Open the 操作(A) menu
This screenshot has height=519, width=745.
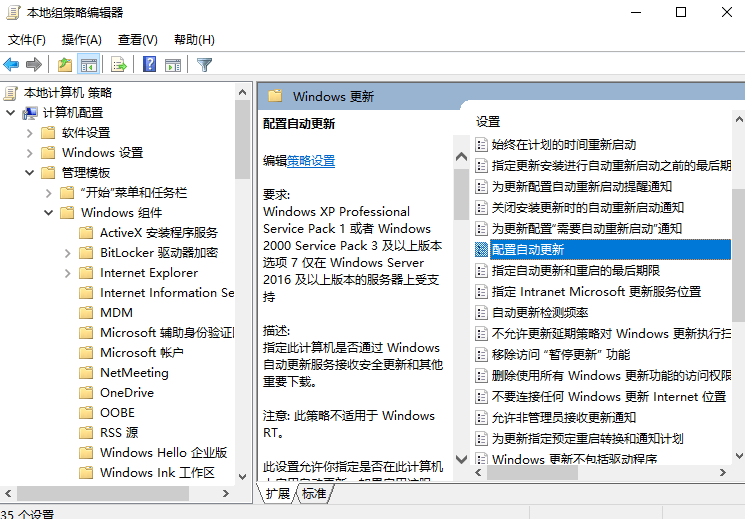coord(82,39)
